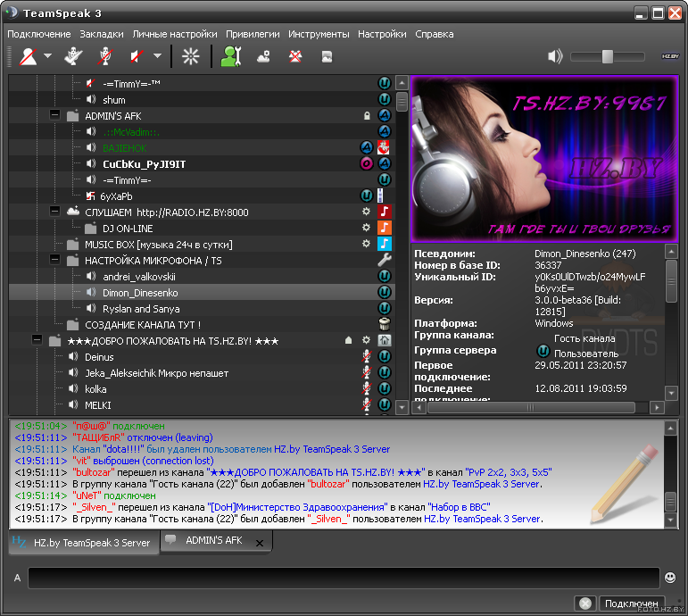Image resolution: width=688 pixels, height=616 pixels.
Task: Click the add friend toolbar icon
Action: (263, 56)
